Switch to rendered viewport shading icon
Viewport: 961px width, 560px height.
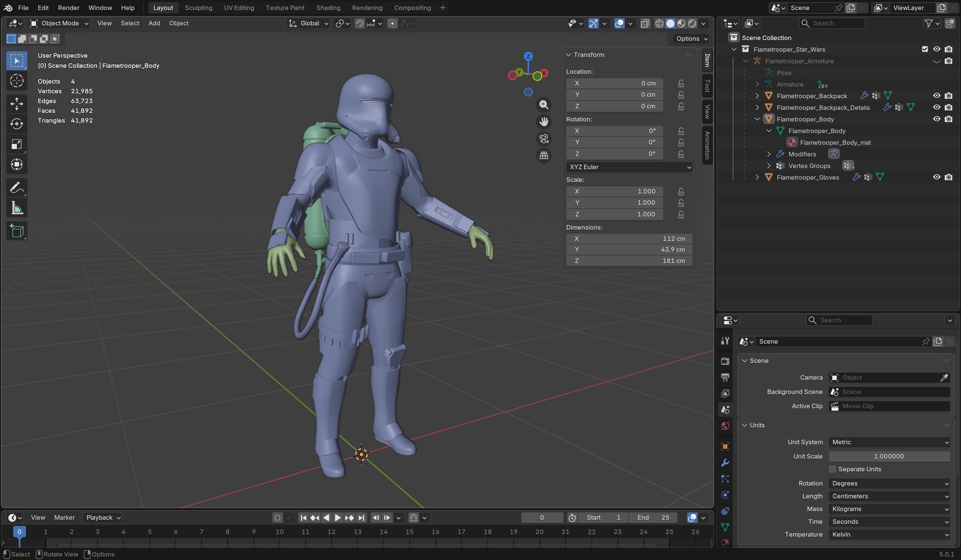pos(692,23)
